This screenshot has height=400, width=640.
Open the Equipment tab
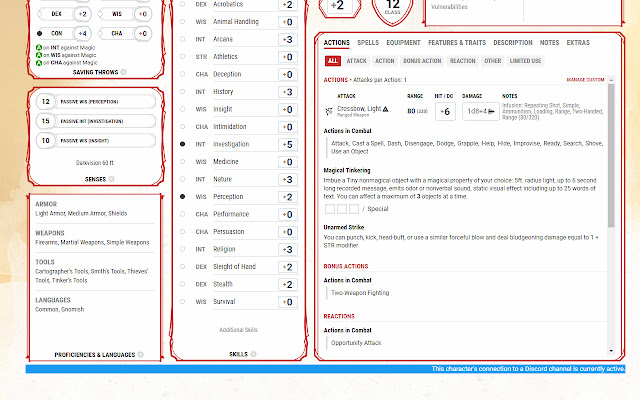coord(403,42)
